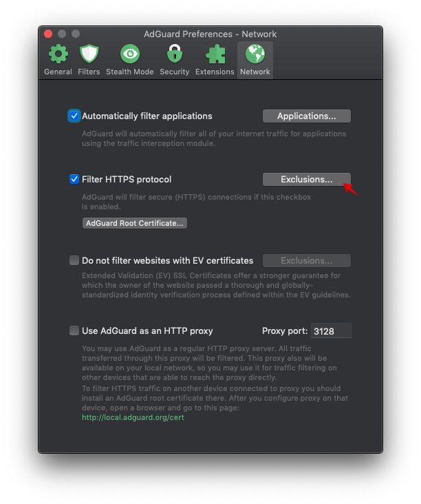The height and width of the screenshot is (504, 421).
Task: Disable Automatically filter applications checkbox
Action: pos(74,116)
